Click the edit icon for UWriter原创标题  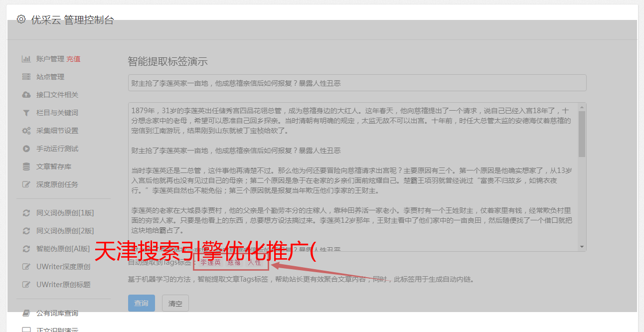click(26, 285)
